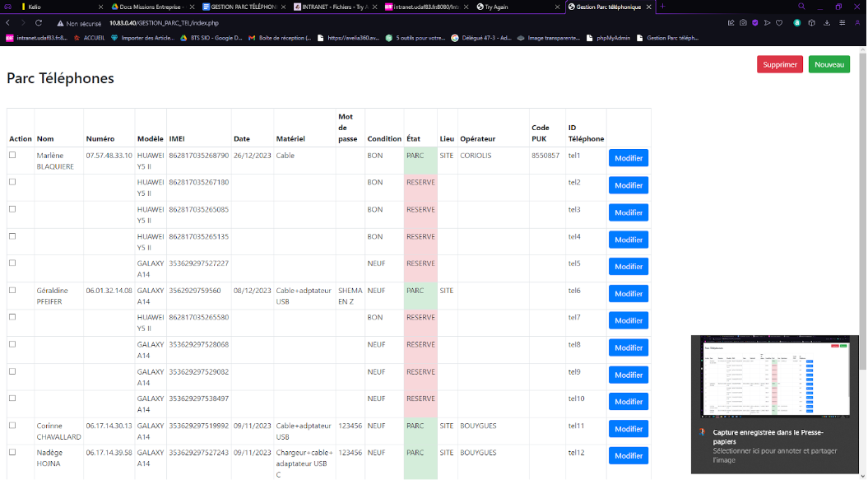The width and height of the screenshot is (868, 480).
Task: Click Modifier button for tel6 row
Action: (x=628, y=294)
